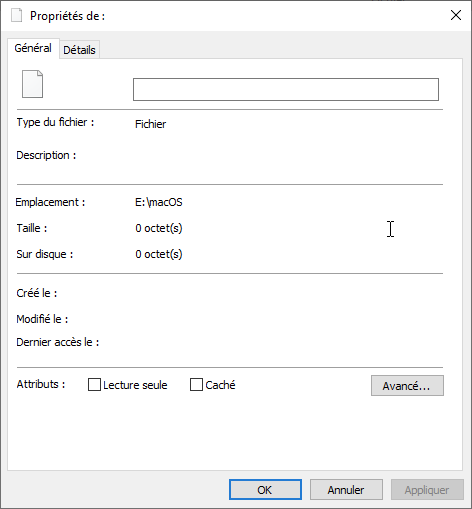Click the Attributs label

click(x=41, y=384)
